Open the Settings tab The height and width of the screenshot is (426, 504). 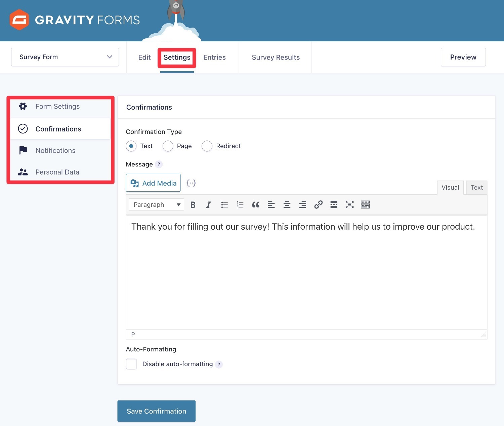pyautogui.click(x=177, y=57)
